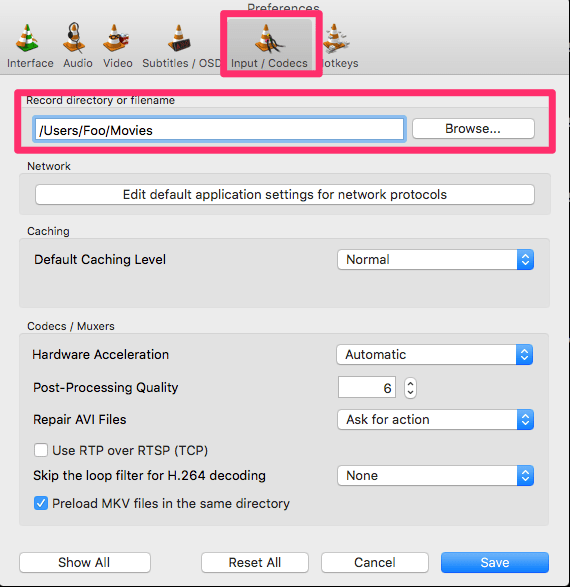
Task: Click the Default Caching Level label
Action: pyautogui.click(x=100, y=259)
